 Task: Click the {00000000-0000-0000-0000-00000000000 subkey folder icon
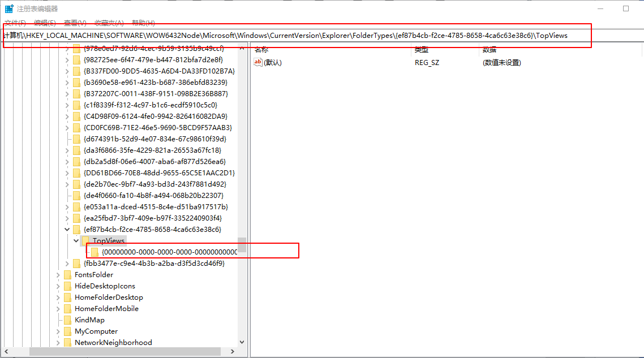(x=96, y=251)
